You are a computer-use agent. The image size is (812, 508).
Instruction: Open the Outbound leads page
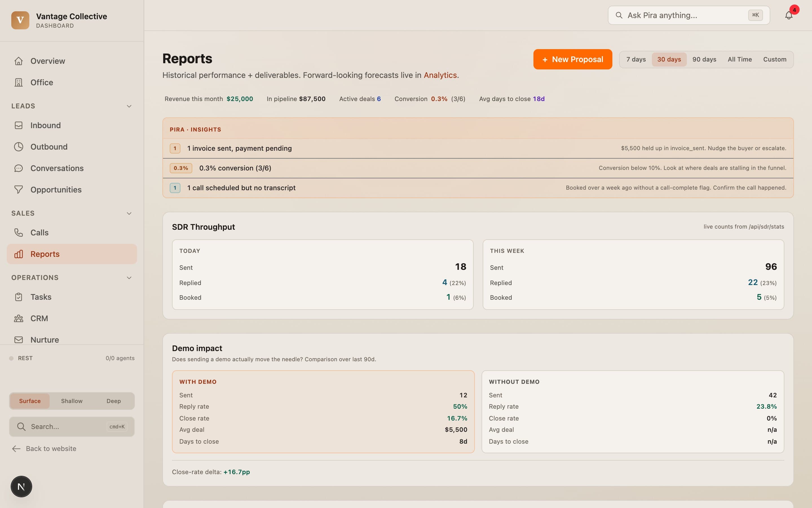[x=72, y=147]
